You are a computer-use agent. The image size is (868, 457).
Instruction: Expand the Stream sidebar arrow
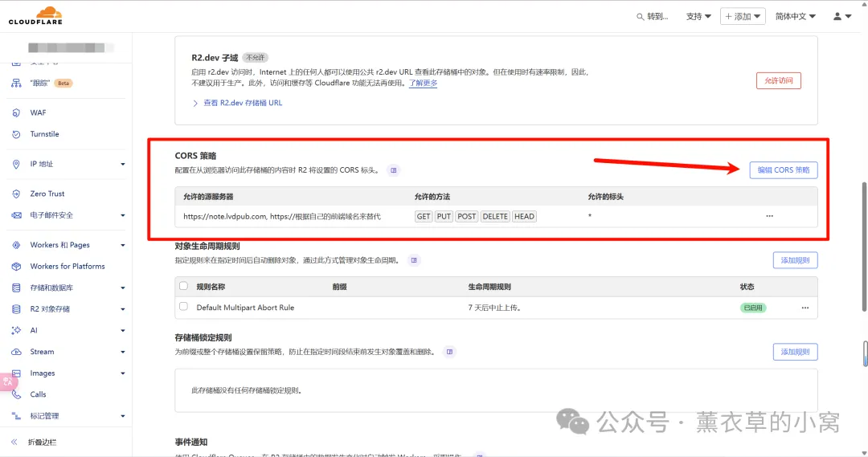[x=123, y=352]
